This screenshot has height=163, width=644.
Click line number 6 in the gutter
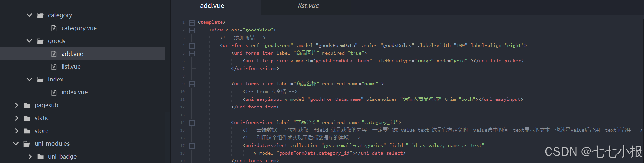click(183, 61)
